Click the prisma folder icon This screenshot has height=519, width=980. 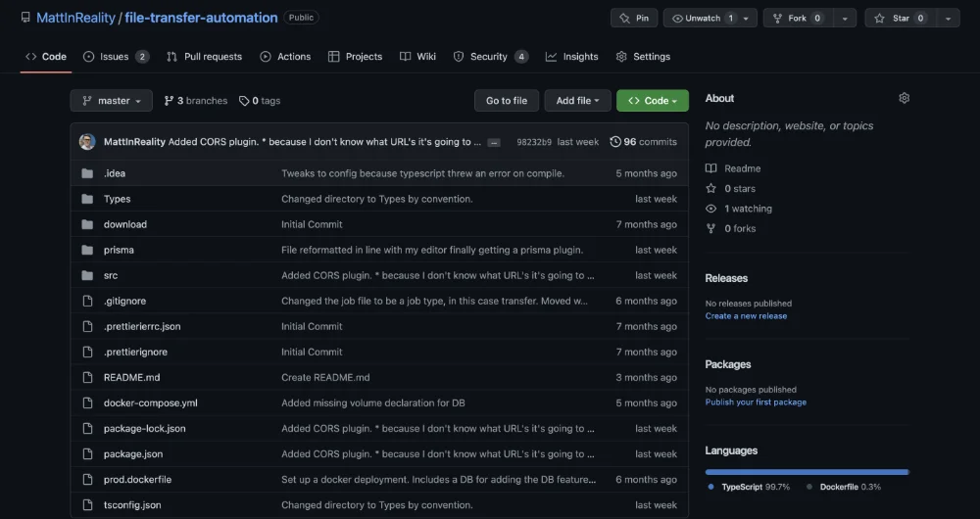(87, 250)
